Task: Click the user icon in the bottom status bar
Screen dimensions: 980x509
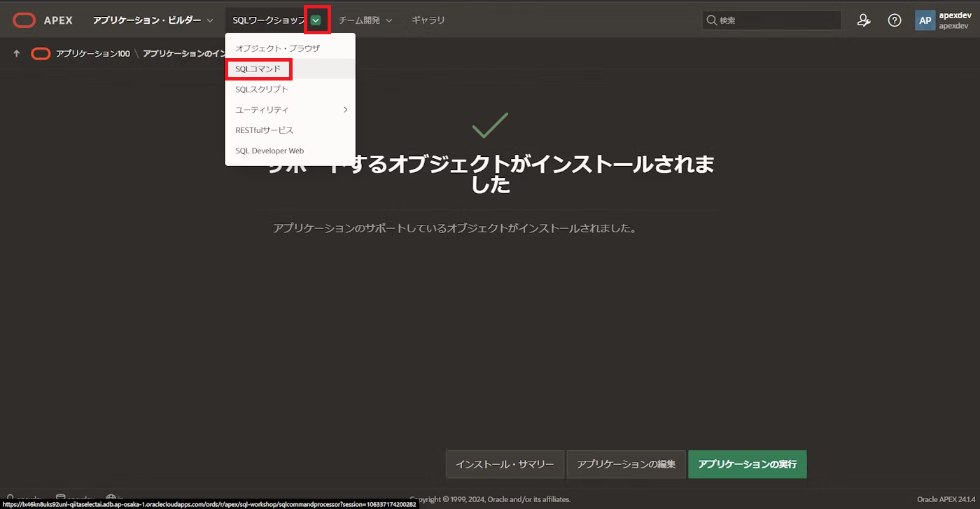Action: point(10,497)
